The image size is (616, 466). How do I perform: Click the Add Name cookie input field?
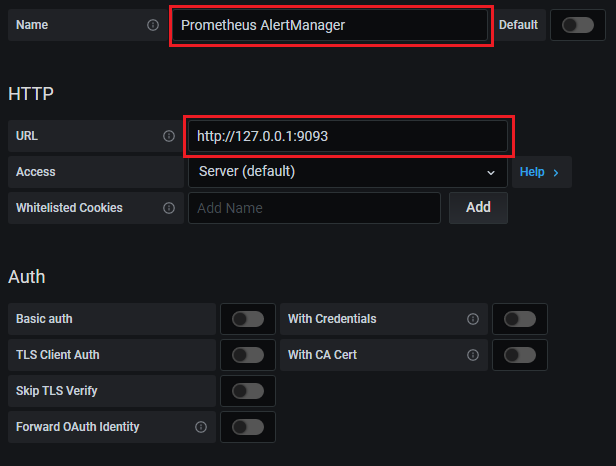click(314, 208)
